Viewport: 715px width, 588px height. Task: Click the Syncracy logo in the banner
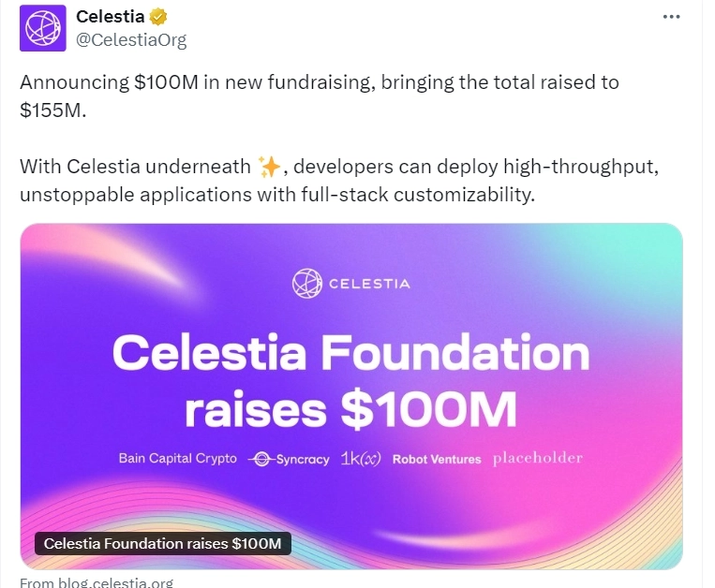coord(290,459)
